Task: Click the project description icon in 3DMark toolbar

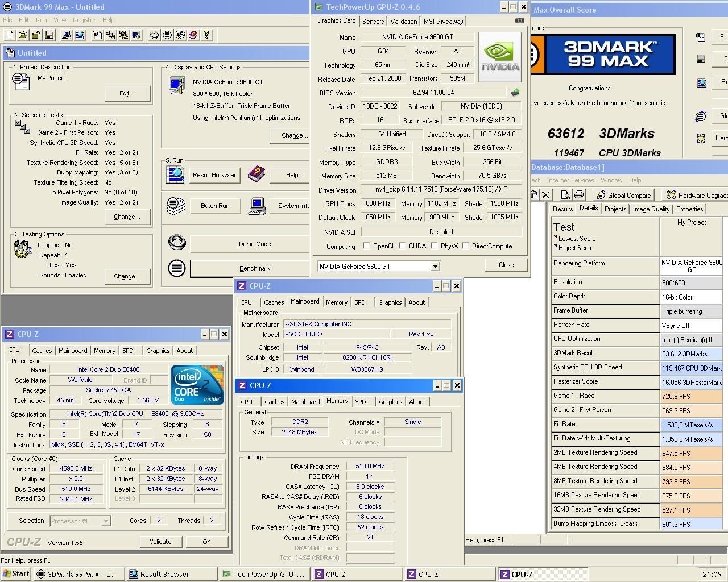Action: 97,35
